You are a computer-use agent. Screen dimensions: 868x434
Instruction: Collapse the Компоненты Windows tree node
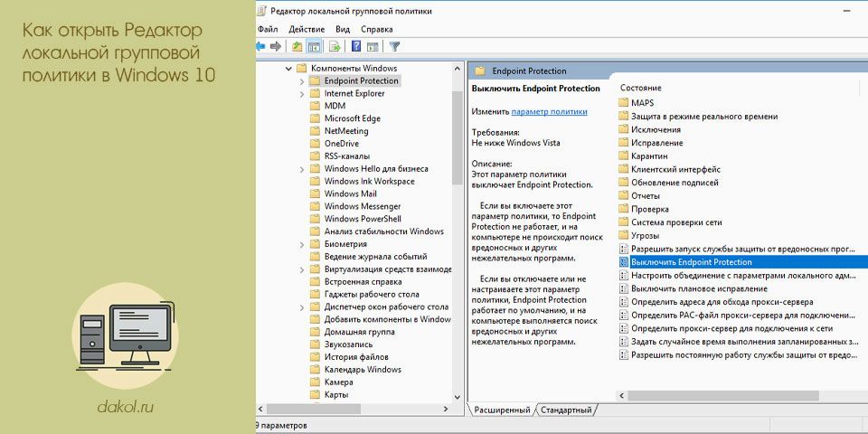pos(288,69)
